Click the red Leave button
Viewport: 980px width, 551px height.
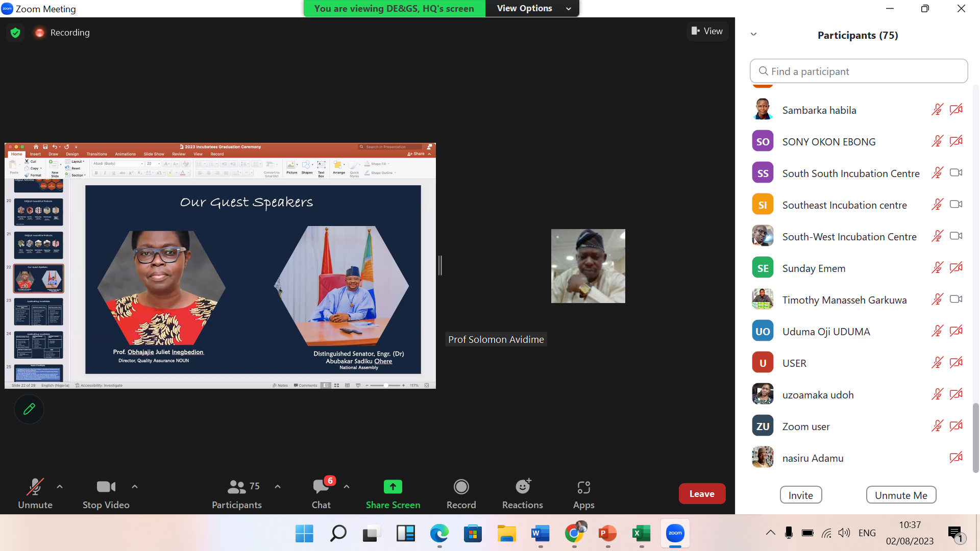(702, 494)
